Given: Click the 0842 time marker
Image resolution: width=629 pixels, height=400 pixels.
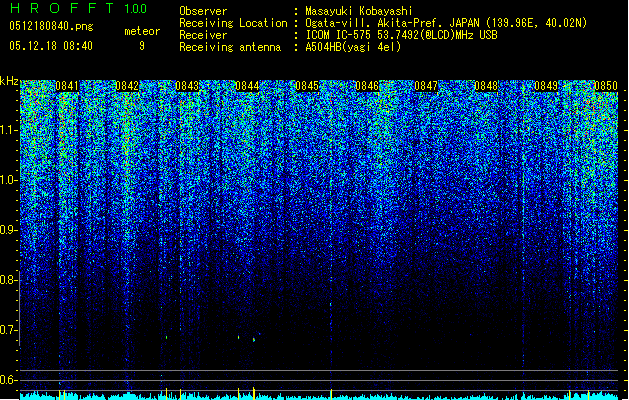Looking at the screenshot, I should coord(127,86).
